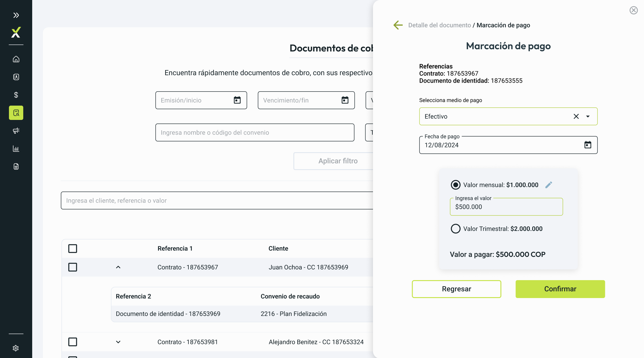Open contacts book icon in sidebar
The height and width of the screenshot is (358, 644).
16,77
